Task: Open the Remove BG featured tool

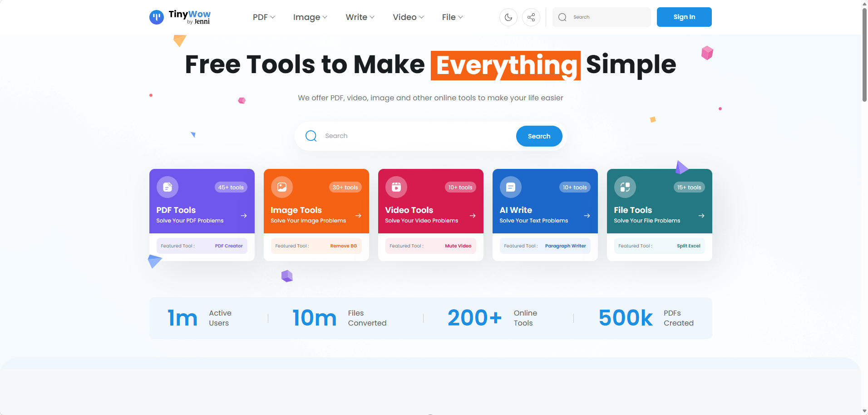Action: (343, 246)
